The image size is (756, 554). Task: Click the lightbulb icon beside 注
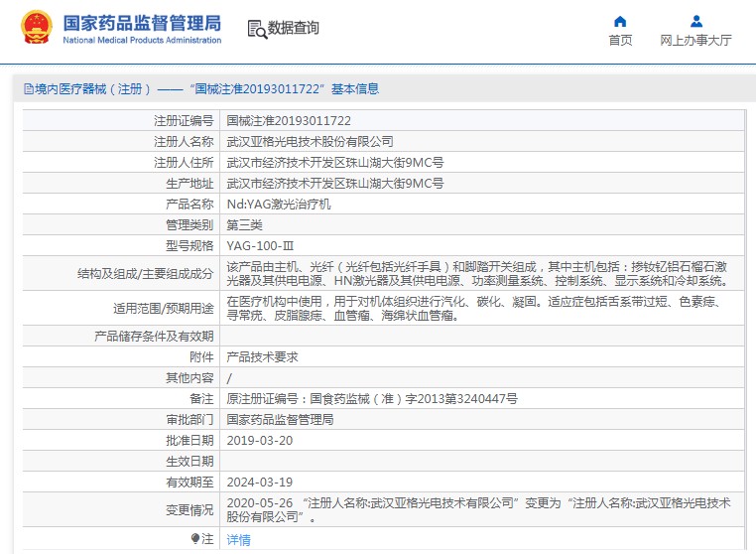pos(195,538)
